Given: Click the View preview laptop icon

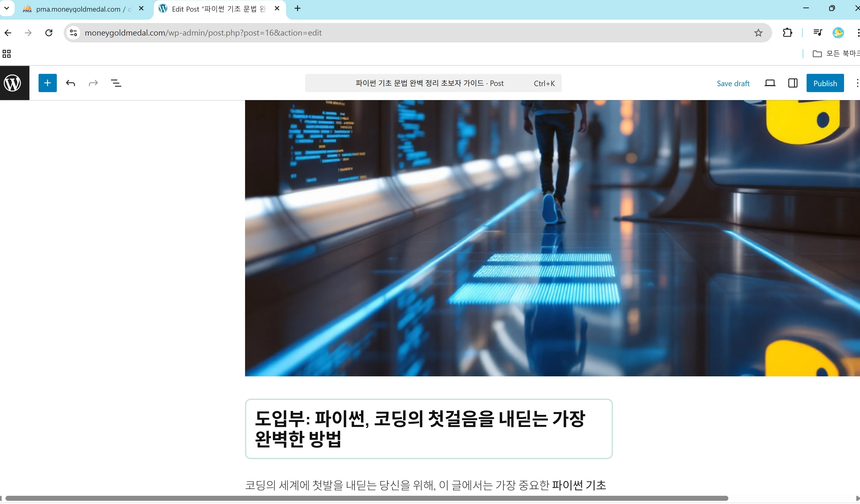Looking at the screenshot, I should [x=770, y=83].
